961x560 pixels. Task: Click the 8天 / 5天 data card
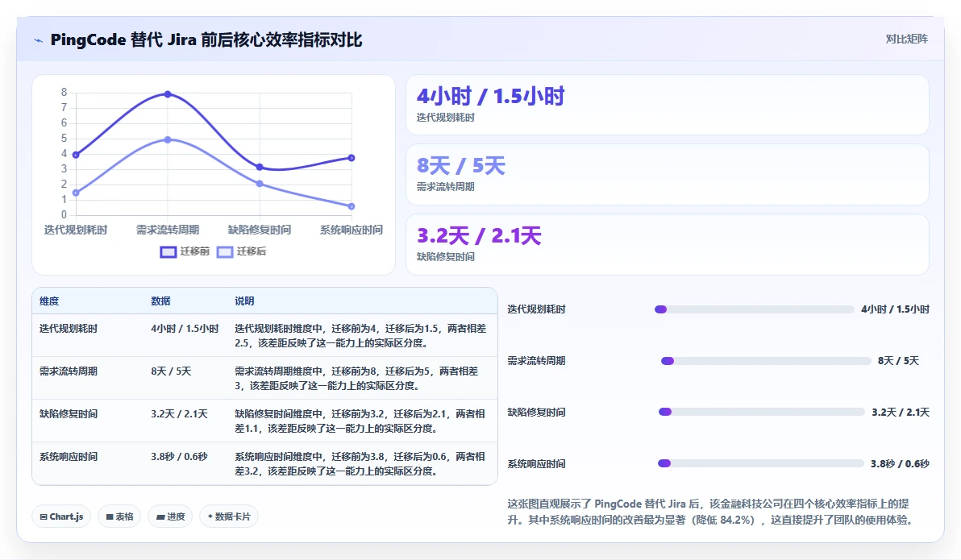(x=668, y=175)
